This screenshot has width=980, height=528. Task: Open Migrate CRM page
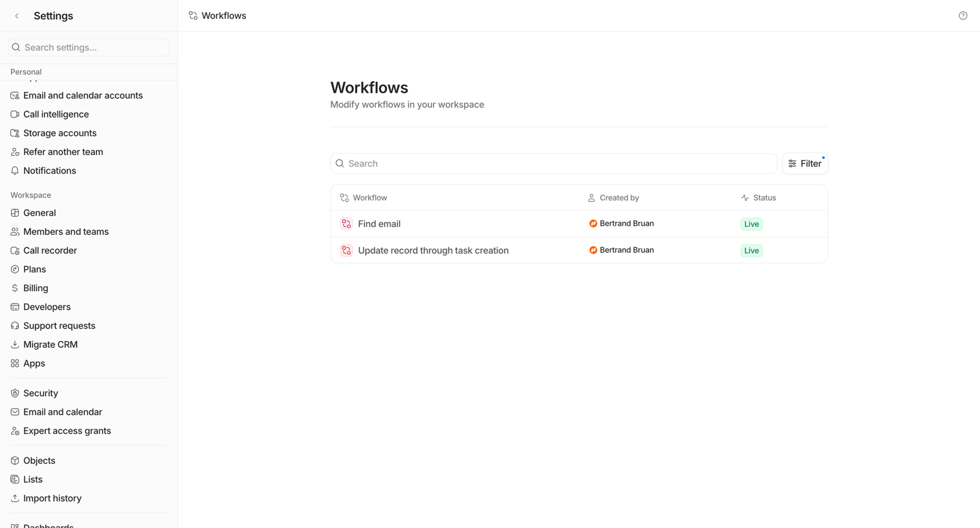tap(51, 344)
